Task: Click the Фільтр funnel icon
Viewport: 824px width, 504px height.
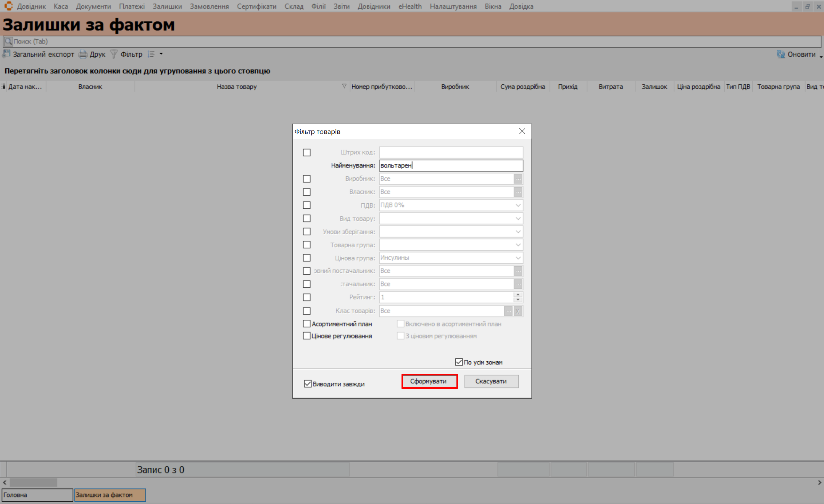Action: (x=114, y=54)
